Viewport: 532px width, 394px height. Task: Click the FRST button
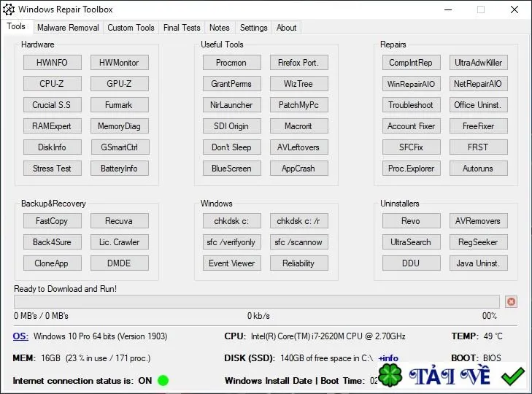(x=479, y=147)
